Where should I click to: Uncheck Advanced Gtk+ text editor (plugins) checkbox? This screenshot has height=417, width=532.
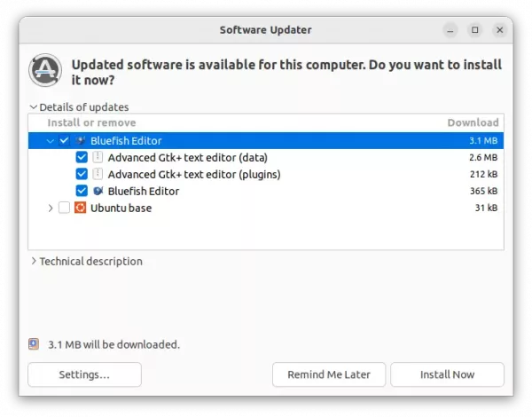click(x=82, y=174)
